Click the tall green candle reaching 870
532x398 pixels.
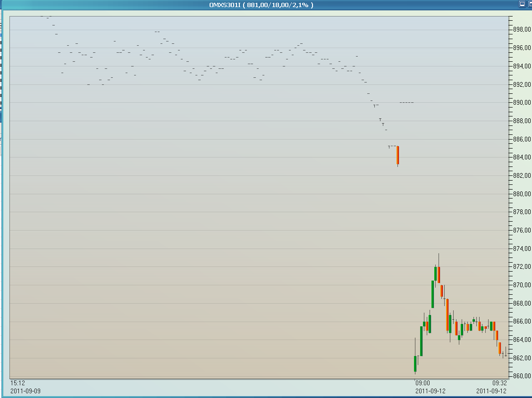pos(432,294)
